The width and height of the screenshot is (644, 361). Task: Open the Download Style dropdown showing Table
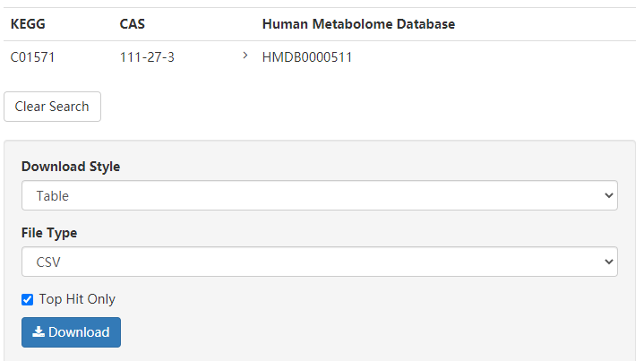click(319, 195)
